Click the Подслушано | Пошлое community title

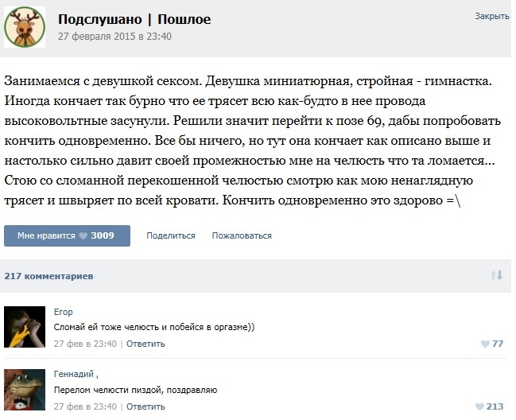tap(134, 19)
